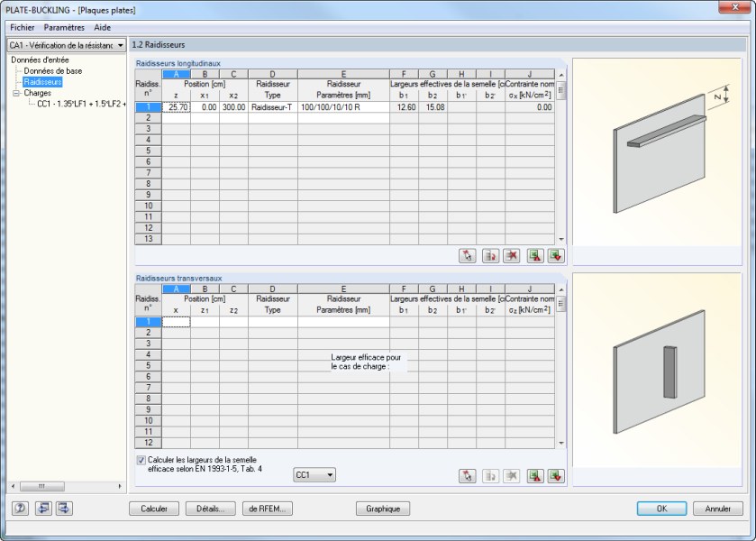
Task: Toggle the 'Calculer les largeurs de la semelle' checkbox
Action: (x=141, y=460)
